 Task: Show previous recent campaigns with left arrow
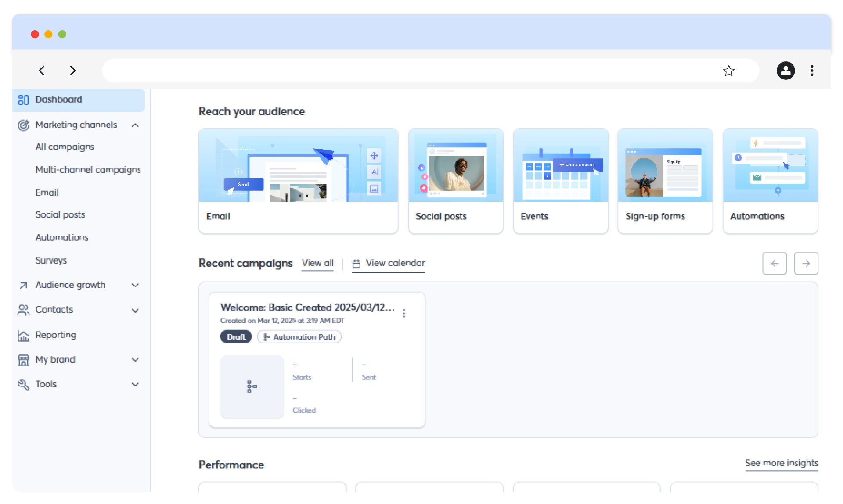coord(775,263)
